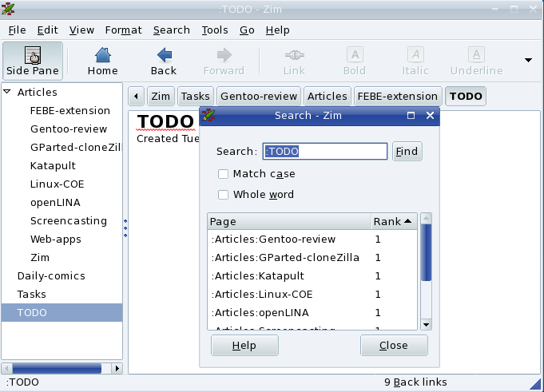Image resolution: width=544 pixels, height=392 pixels.
Task: Click results scrollbar up arrow
Action: point(426,219)
